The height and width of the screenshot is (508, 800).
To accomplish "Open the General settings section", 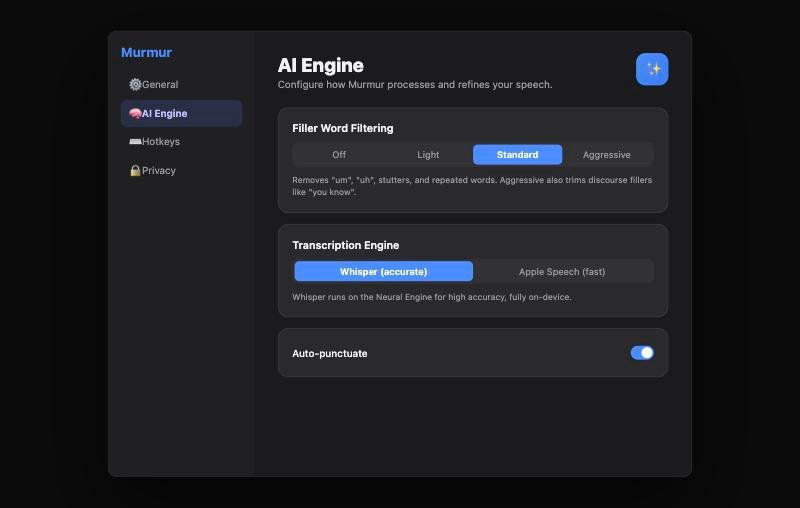I will [x=181, y=84].
